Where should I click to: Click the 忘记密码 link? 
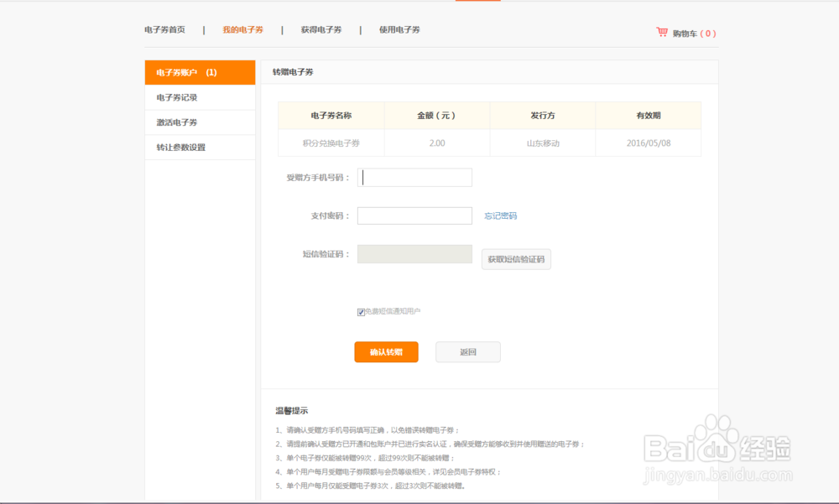503,216
